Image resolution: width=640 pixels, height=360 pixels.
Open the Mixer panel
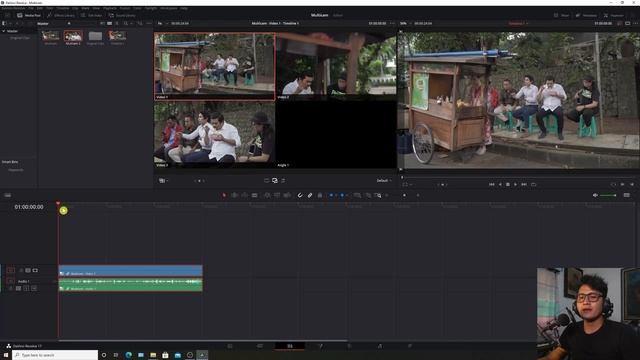(x=562, y=15)
